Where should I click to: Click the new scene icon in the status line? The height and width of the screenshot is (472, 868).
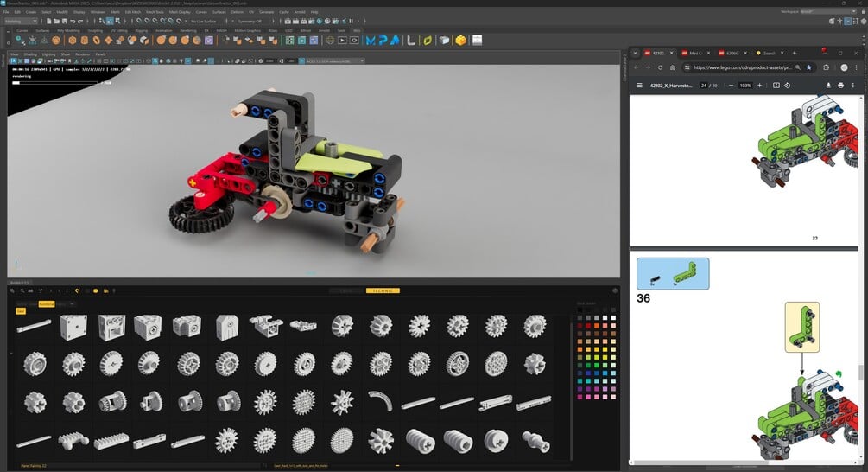pyautogui.click(x=48, y=21)
